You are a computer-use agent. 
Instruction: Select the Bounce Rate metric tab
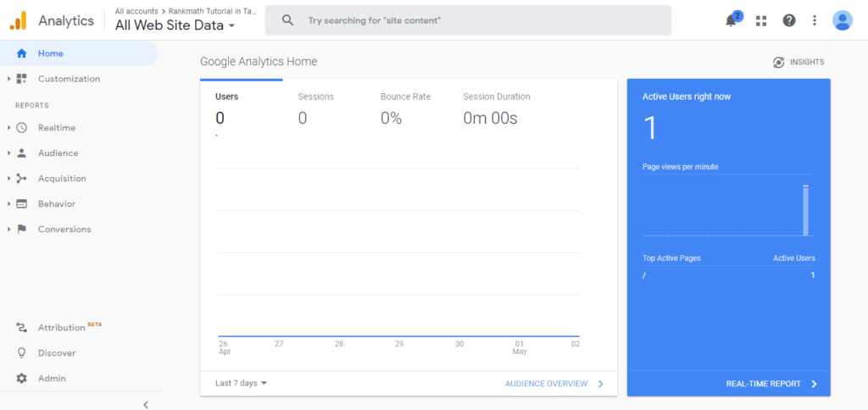coord(405,111)
